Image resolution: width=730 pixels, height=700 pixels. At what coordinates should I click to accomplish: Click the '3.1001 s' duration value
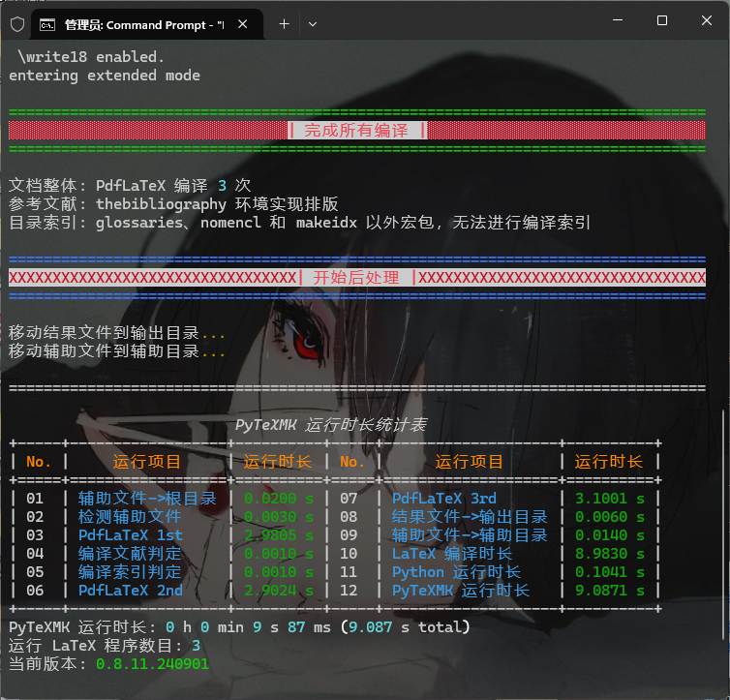(x=610, y=499)
